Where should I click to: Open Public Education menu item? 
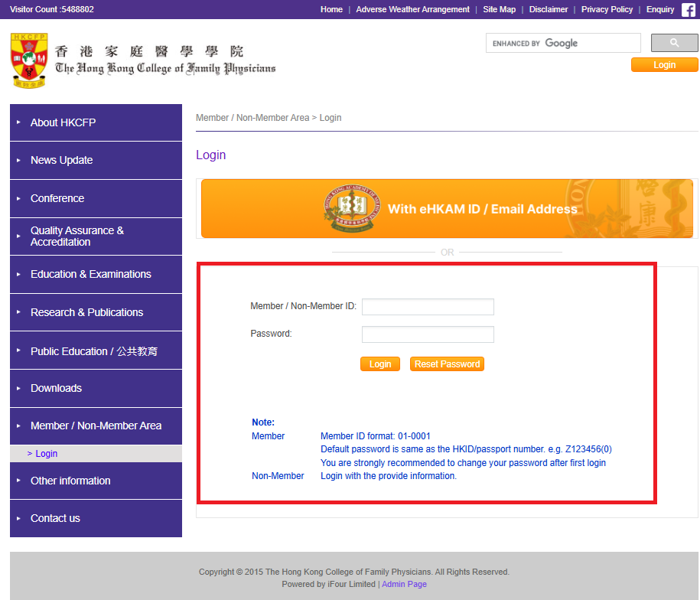coord(96,351)
